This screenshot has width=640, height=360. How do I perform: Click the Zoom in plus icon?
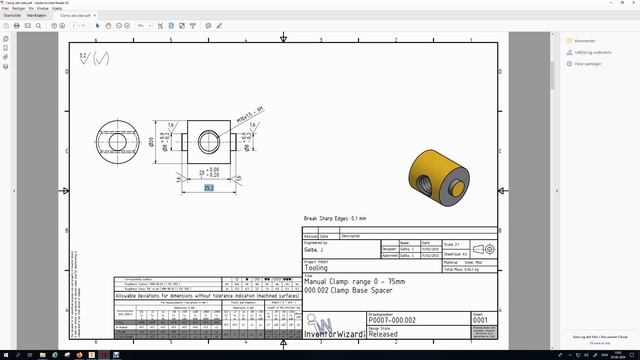tap(127, 26)
